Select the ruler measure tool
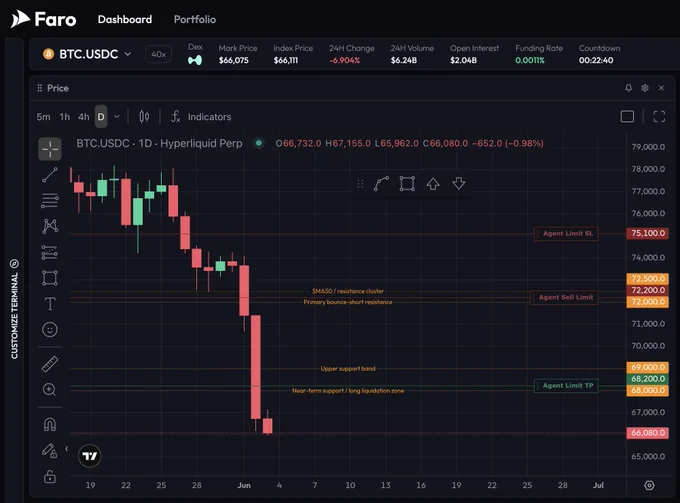The image size is (680, 503). [50, 364]
